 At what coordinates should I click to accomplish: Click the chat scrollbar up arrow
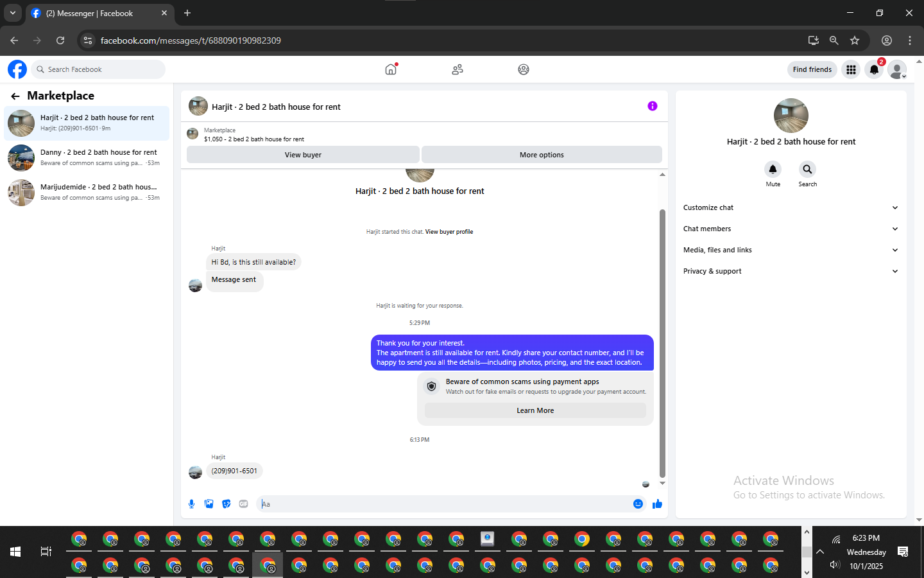point(662,174)
